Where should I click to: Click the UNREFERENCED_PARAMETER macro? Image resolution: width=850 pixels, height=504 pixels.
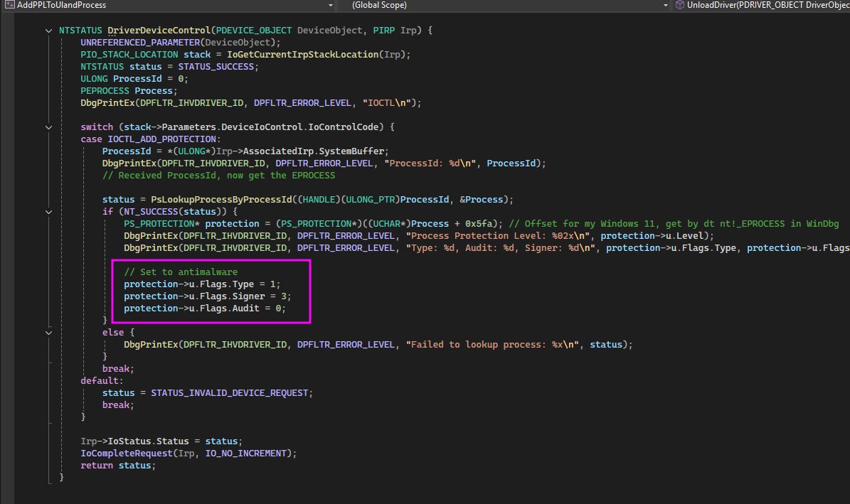pyautogui.click(x=140, y=42)
